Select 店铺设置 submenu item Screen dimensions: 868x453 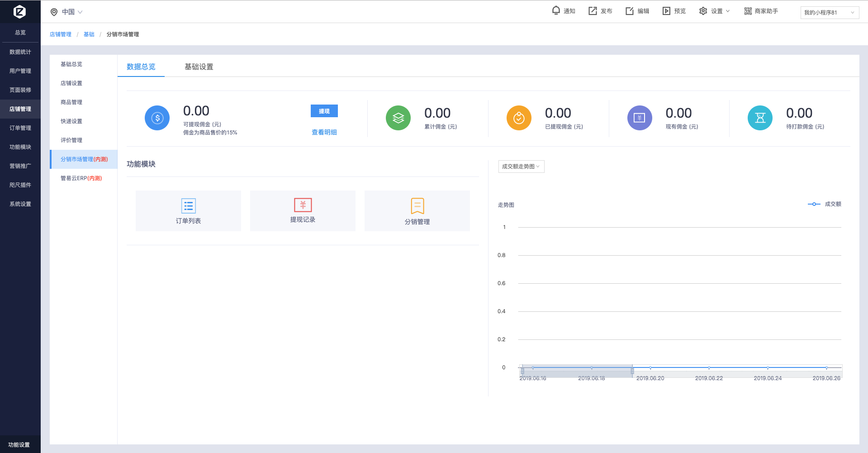pos(84,83)
